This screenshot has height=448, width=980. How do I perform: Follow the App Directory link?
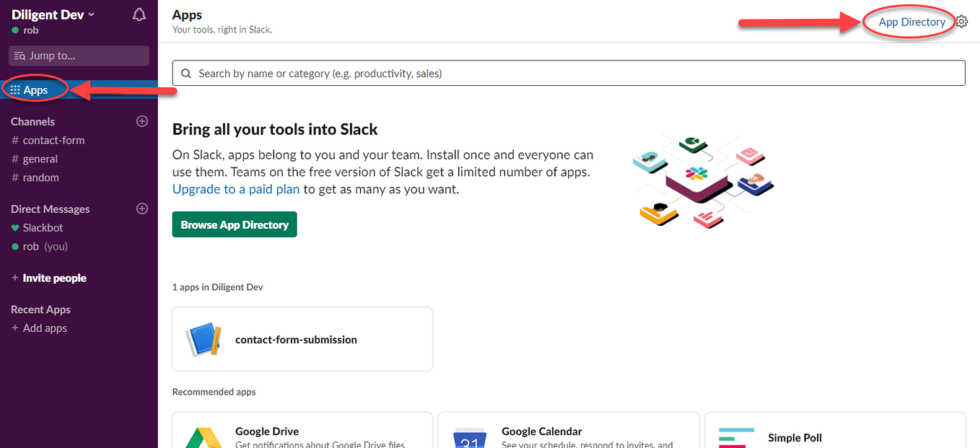click(911, 22)
